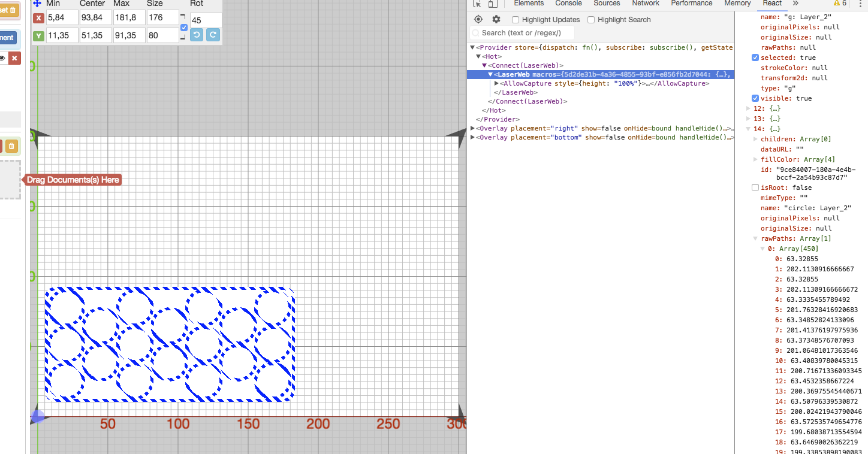Screen dimensions: 868x454
Task: Click the React select-component target icon
Action: tap(478, 19)
